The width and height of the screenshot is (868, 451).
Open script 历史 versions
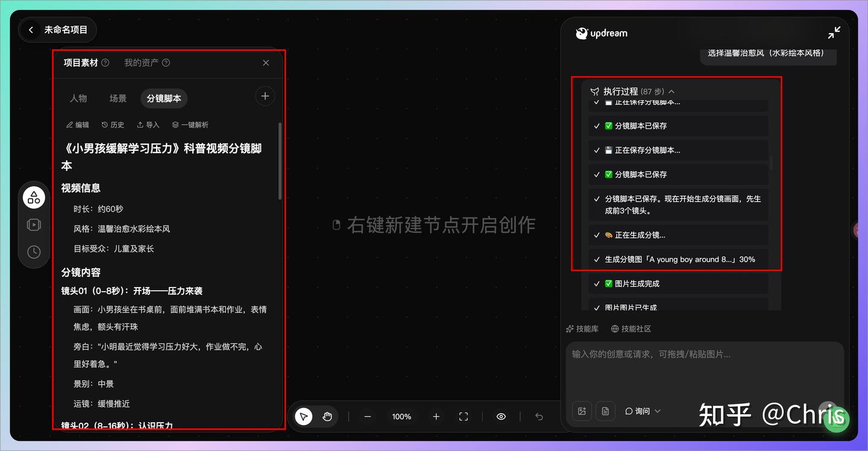113,125
